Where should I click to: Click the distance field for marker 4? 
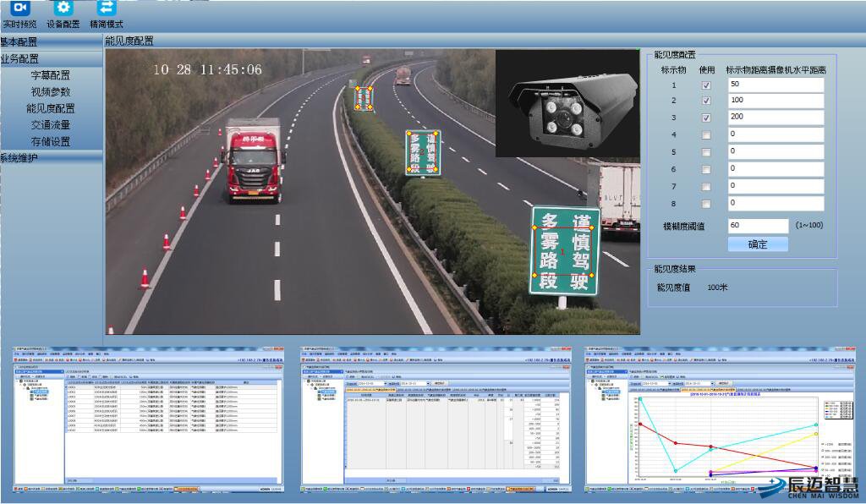[776, 134]
